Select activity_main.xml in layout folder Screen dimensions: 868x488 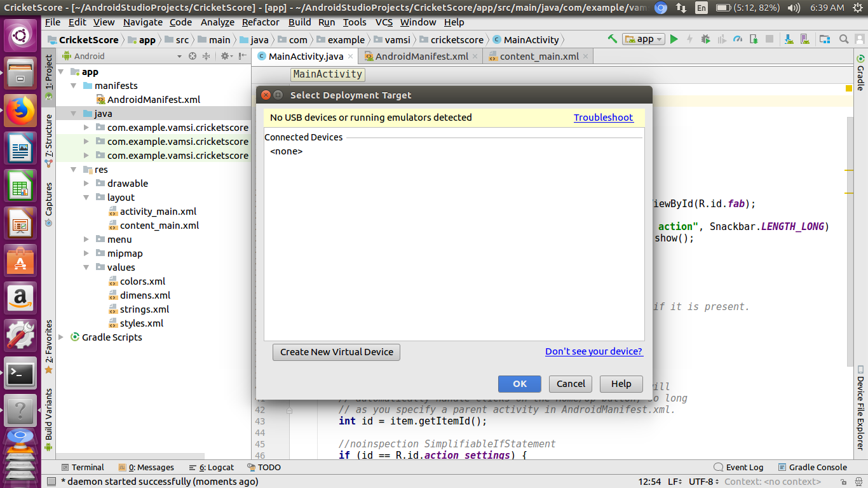[x=158, y=212]
